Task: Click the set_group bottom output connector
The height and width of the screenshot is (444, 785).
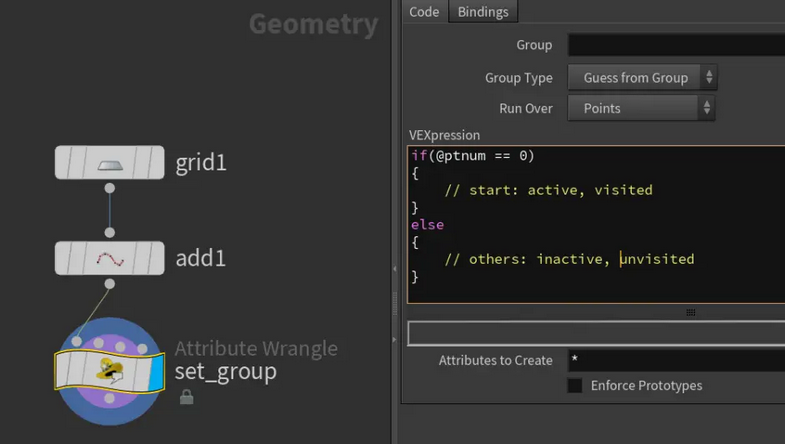Action: click(110, 398)
